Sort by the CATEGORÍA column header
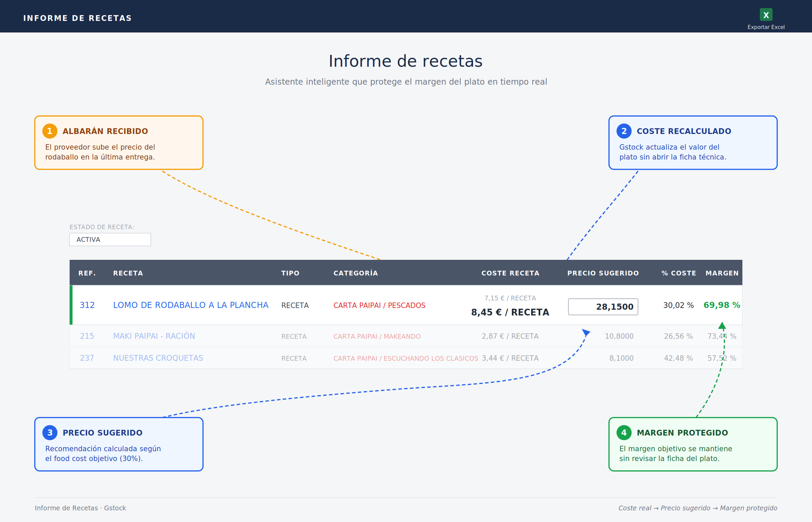Image resolution: width=812 pixels, height=522 pixels. (x=356, y=273)
